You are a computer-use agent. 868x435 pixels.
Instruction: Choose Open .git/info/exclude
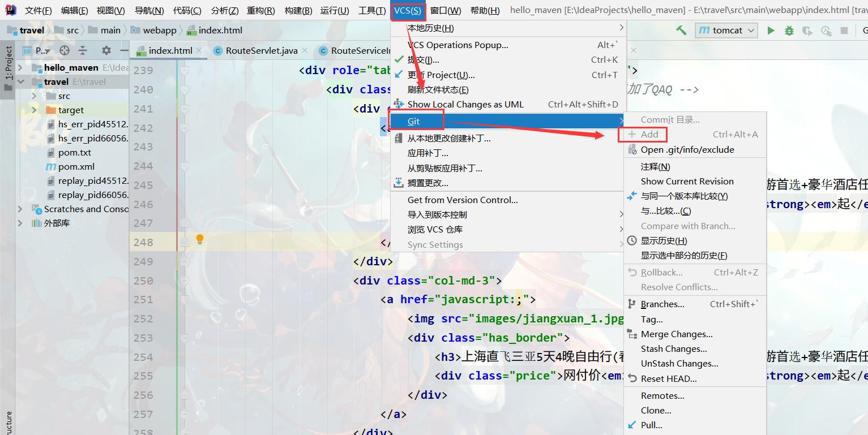tap(695, 150)
